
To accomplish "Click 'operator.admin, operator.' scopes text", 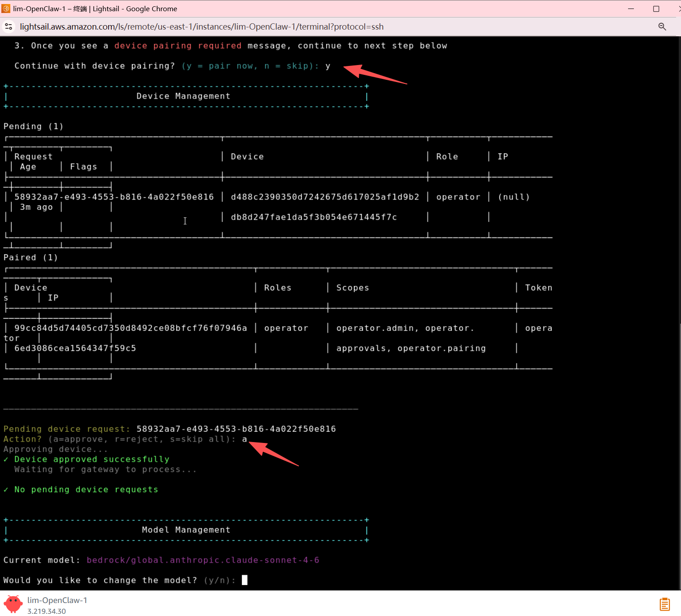I will (405, 328).
